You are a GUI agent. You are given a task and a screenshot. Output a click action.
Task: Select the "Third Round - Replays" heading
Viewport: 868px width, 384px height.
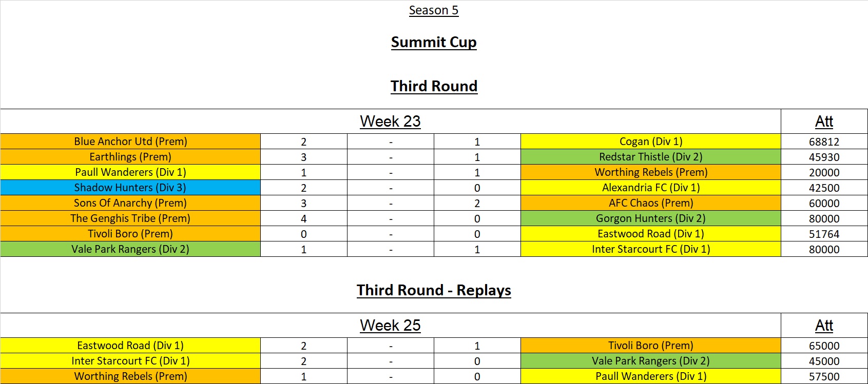(x=433, y=290)
